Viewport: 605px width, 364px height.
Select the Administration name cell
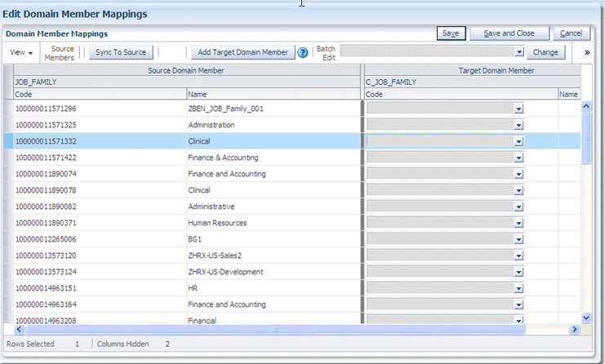pyautogui.click(x=274, y=125)
